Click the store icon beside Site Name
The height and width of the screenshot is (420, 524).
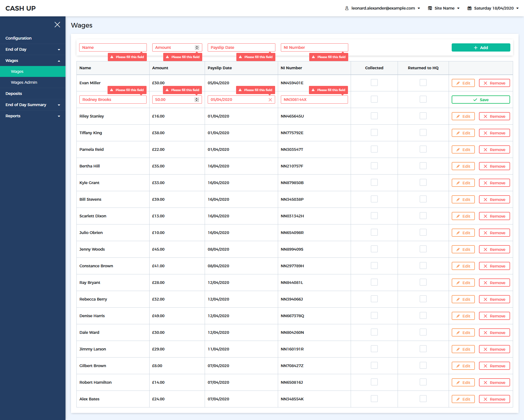pos(430,8)
